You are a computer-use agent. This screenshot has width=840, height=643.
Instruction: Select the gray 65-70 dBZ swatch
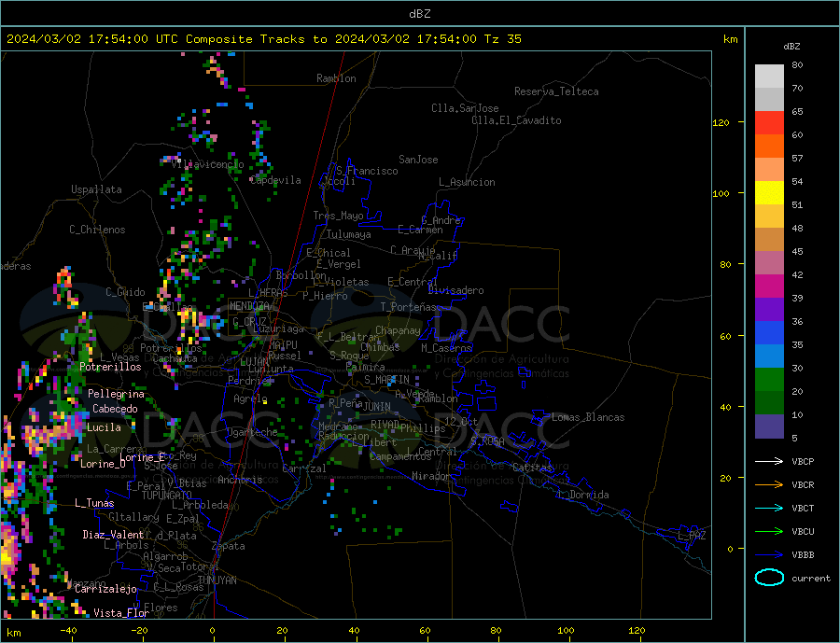769,100
